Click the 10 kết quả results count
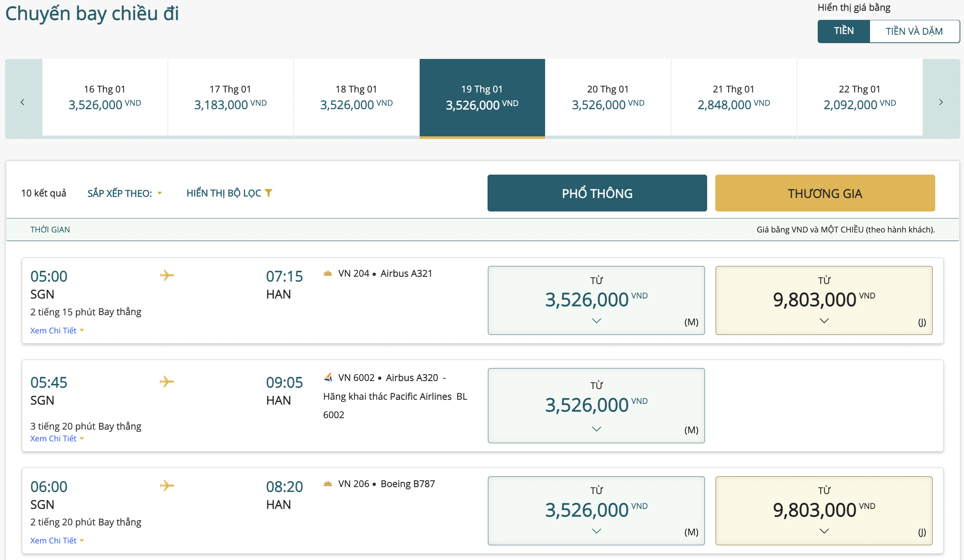This screenshot has height=560, width=964. [x=43, y=193]
